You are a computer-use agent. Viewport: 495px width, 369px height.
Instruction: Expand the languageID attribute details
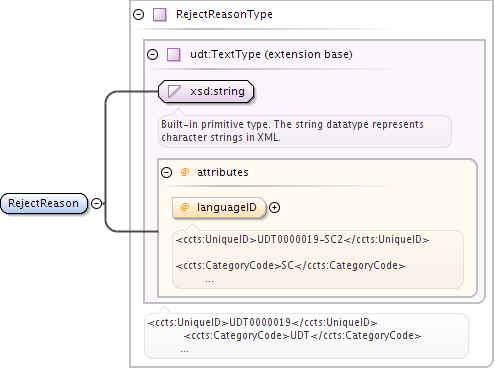[x=274, y=208]
